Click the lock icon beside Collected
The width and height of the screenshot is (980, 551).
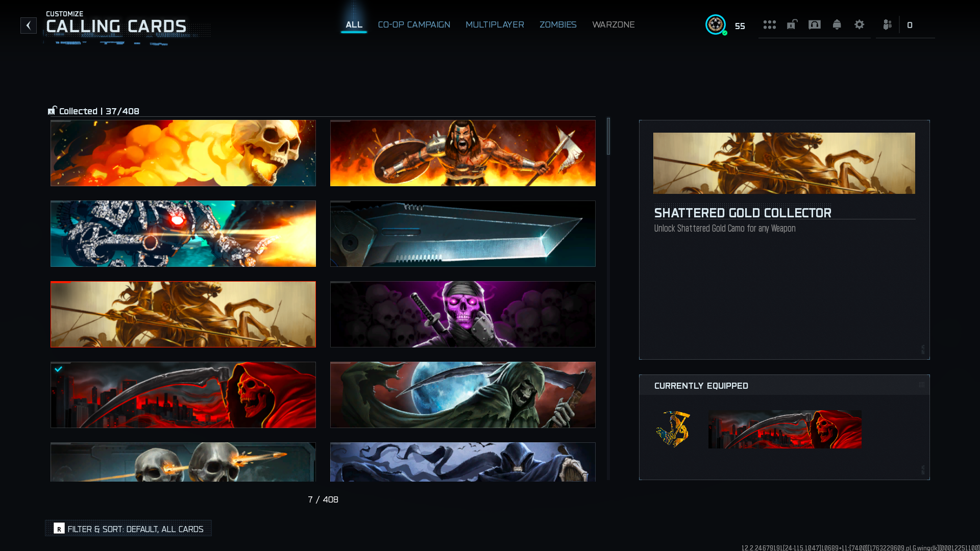pos(52,110)
